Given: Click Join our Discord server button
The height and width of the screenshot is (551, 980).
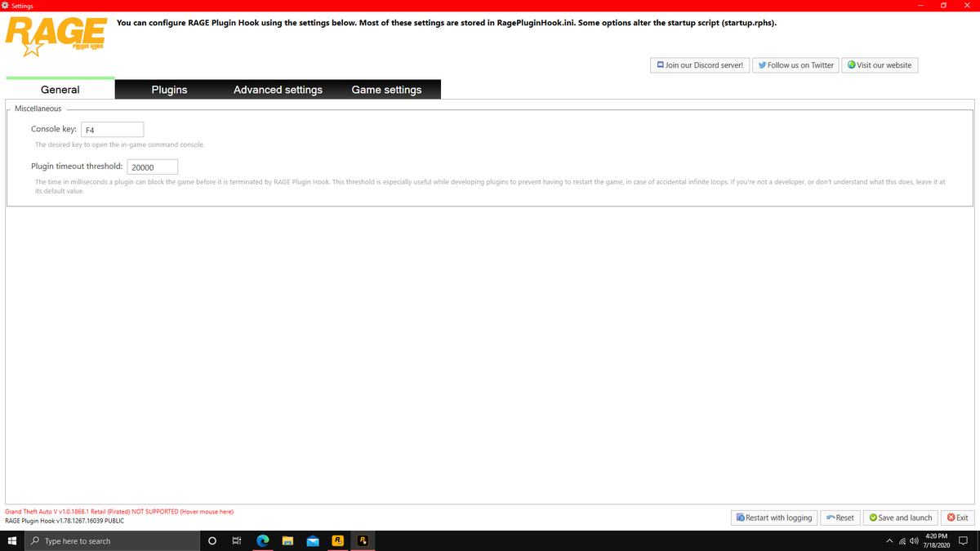Looking at the screenshot, I should pos(700,65).
